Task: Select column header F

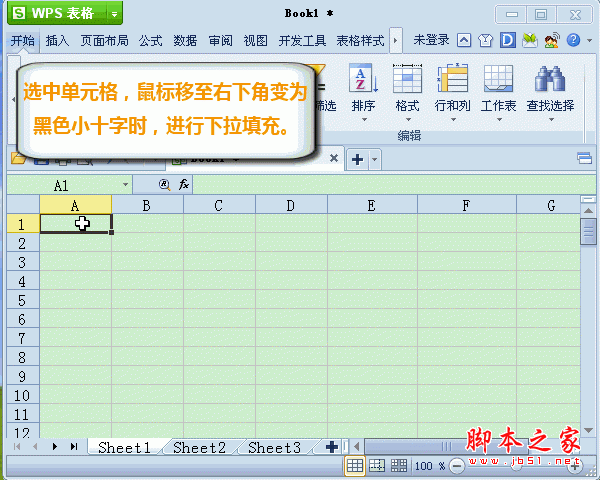Action: coord(466,205)
